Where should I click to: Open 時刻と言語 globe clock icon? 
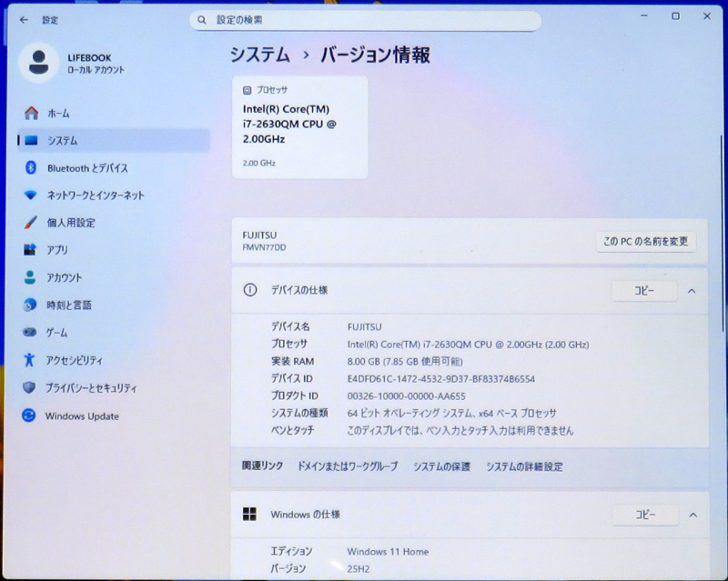[x=30, y=305]
